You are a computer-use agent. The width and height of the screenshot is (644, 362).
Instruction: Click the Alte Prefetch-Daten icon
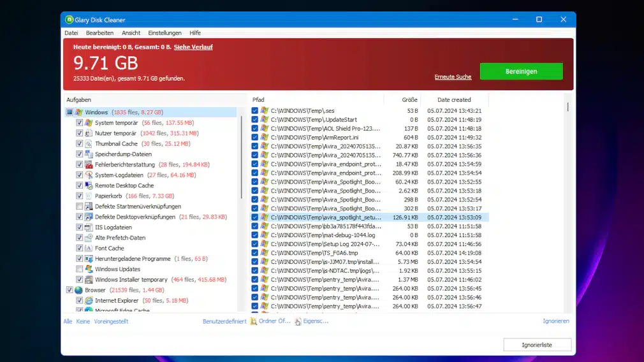coord(89,238)
